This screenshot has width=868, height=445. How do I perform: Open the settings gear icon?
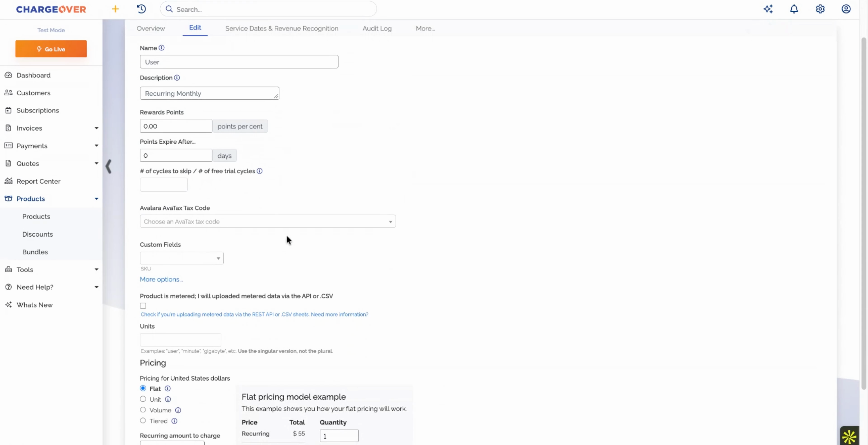(x=820, y=9)
